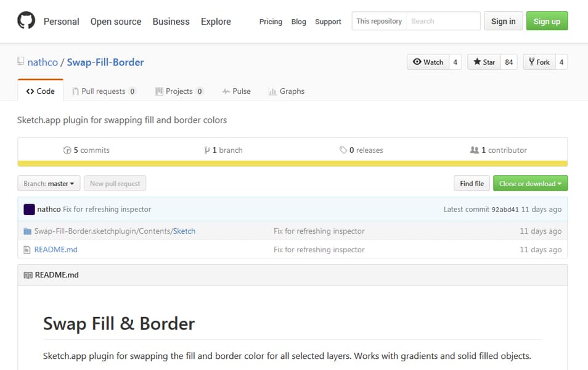
Task: Switch to the Code tab
Action: pos(41,91)
